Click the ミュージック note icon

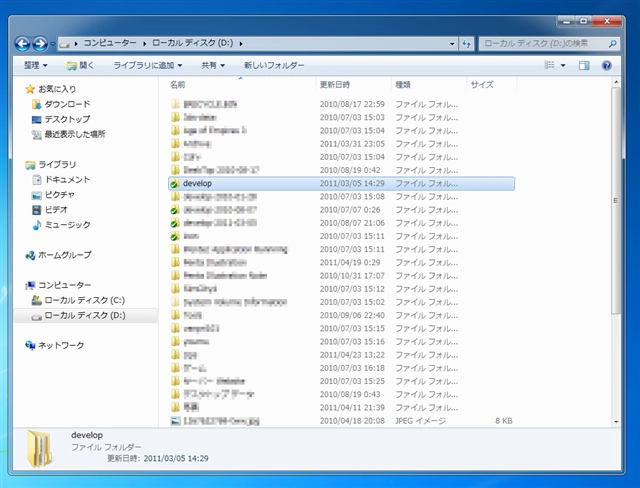click(36, 225)
